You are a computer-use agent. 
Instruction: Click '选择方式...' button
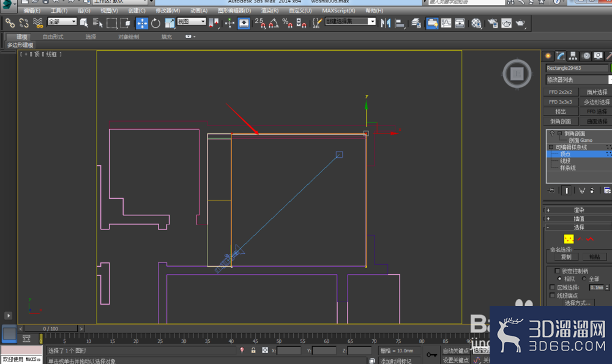click(x=578, y=303)
